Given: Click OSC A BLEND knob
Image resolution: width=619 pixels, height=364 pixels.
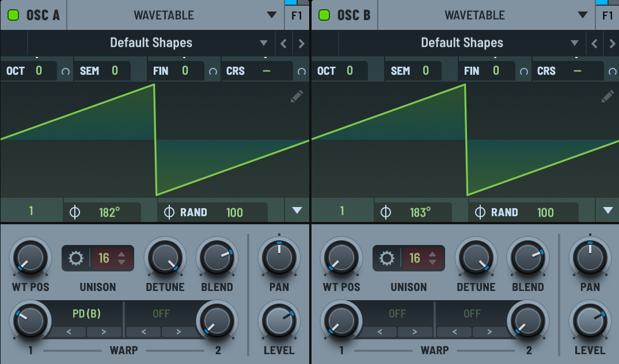Looking at the screenshot, I should (x=217, y=258).
